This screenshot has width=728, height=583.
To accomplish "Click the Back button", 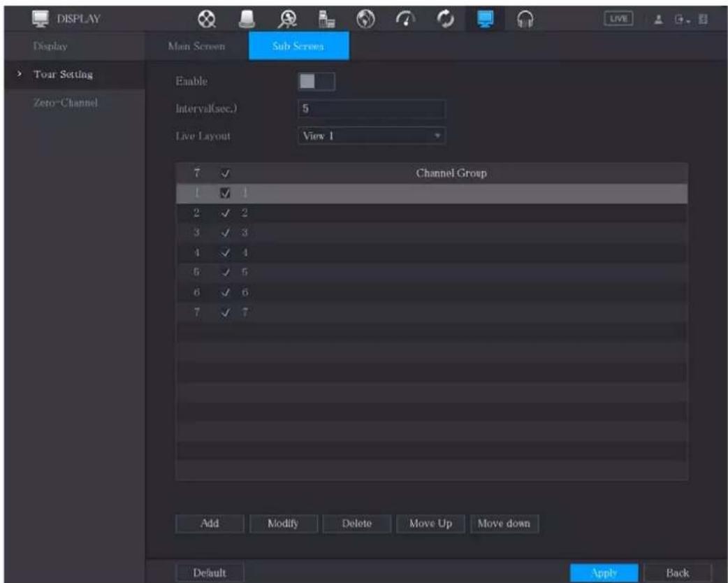I will pos(678,573).
